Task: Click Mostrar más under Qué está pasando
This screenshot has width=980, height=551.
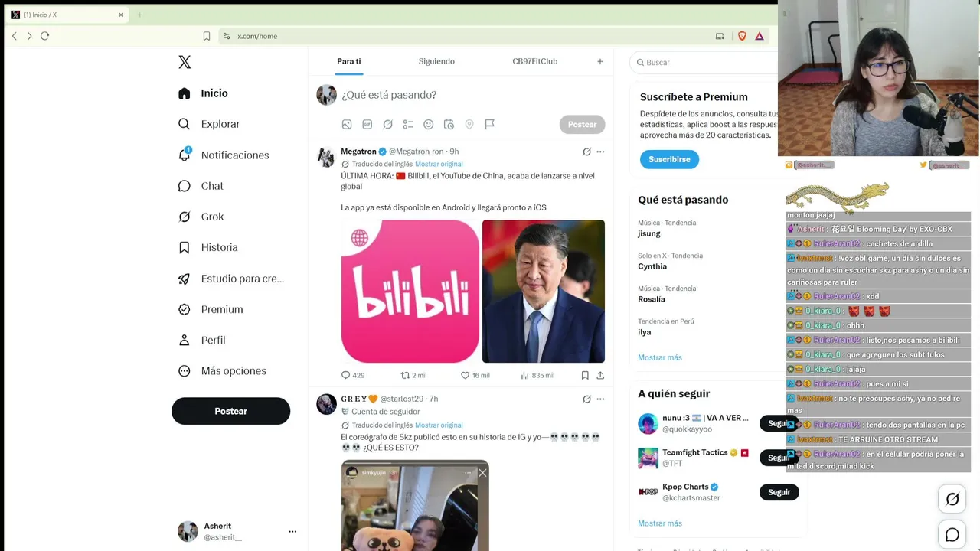Action: (660, 357)
